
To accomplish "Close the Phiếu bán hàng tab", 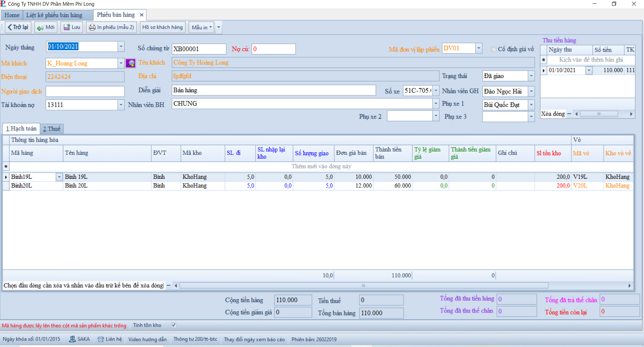I will click(x=142, y=15).
